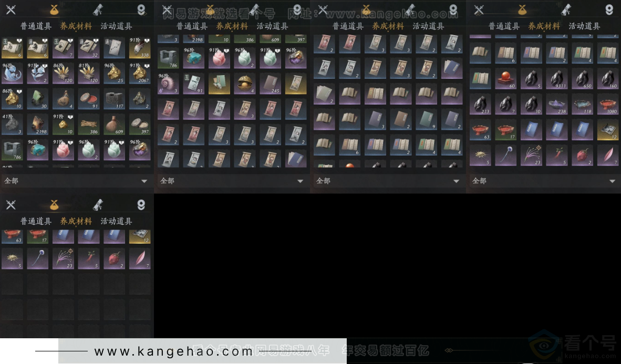Click the brown book stack showing 245
621x364 pixels.
[x=270, y=84]
